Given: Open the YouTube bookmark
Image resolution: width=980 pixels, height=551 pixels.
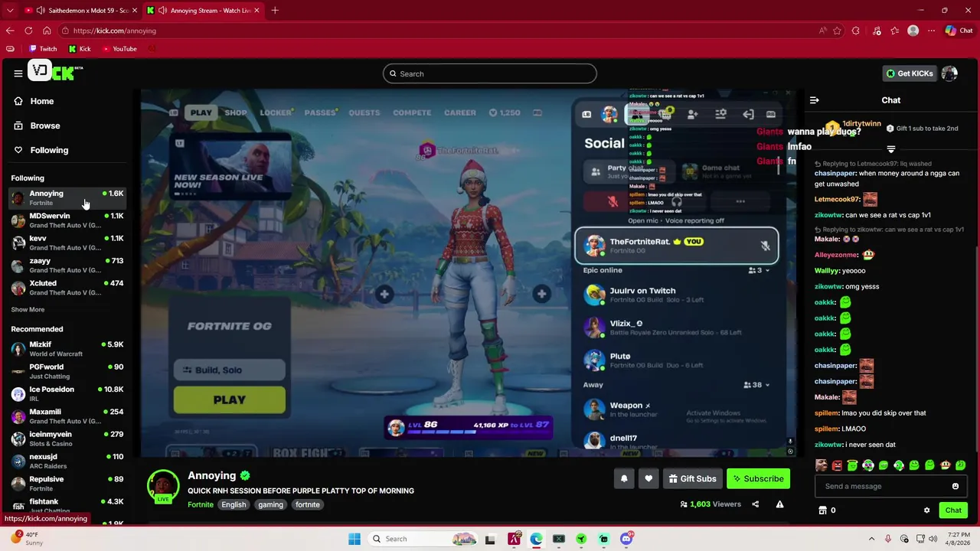Looking at the screenshot, I should click(x=119, y=49).
